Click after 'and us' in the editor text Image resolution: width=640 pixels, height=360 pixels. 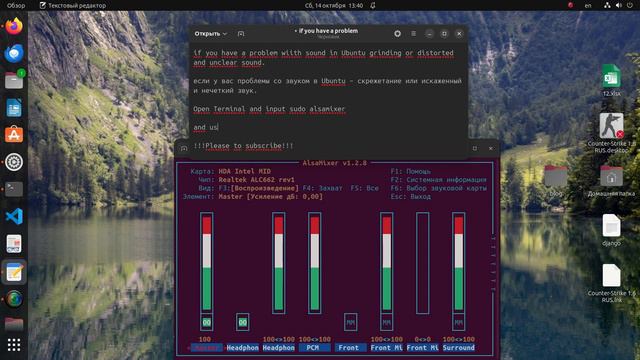coord(218,127)
